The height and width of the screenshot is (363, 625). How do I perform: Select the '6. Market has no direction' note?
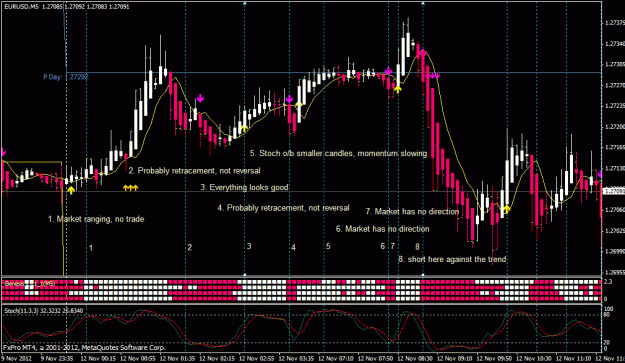click(383, 229)
